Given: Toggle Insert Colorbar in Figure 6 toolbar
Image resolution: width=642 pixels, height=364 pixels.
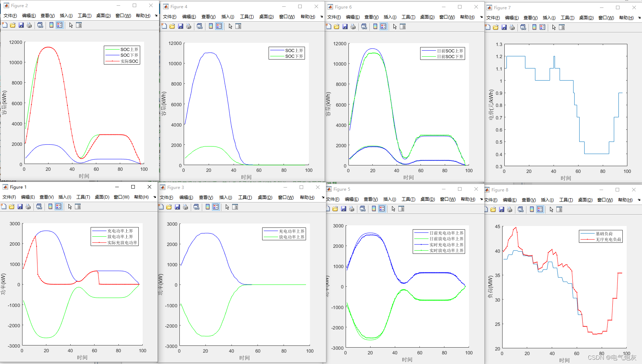Looking at the screenshot, I should [x=375, y=26].
